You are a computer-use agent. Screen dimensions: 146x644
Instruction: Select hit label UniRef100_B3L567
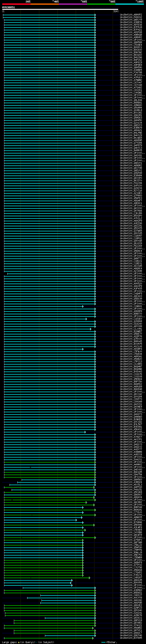pyautogui.click(x=131, y=424)
